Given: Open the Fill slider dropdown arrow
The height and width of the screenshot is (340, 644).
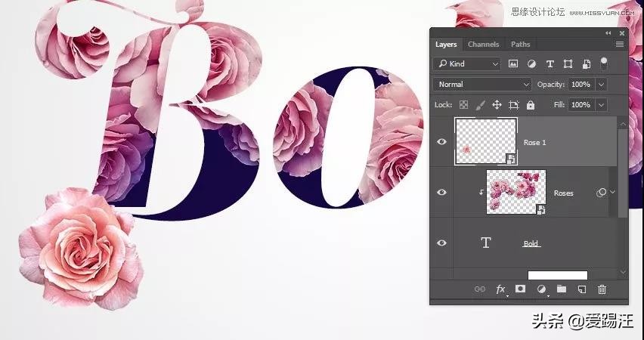Looking at the screenshot, I should 601,105.
